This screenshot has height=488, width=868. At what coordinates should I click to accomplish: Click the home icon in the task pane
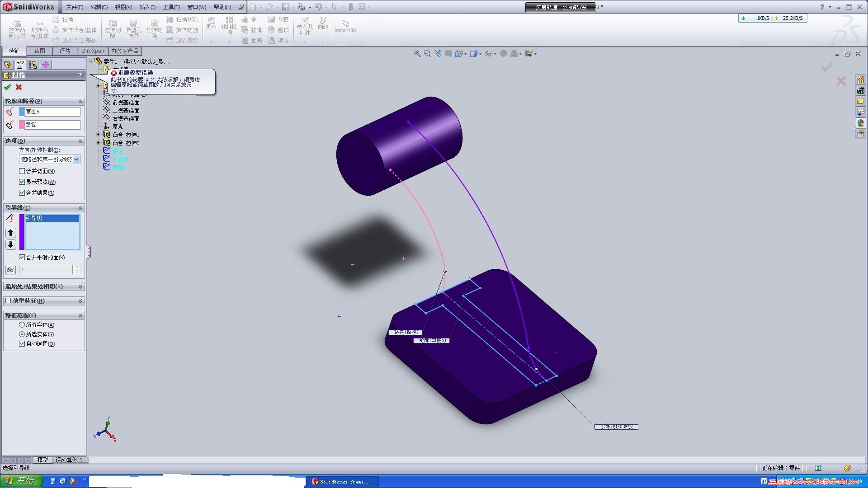pos(860,80)
